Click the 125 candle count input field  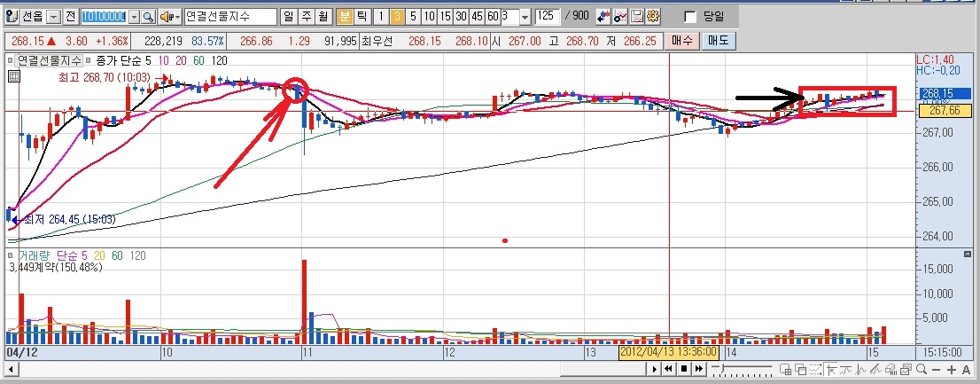[548, 17]
